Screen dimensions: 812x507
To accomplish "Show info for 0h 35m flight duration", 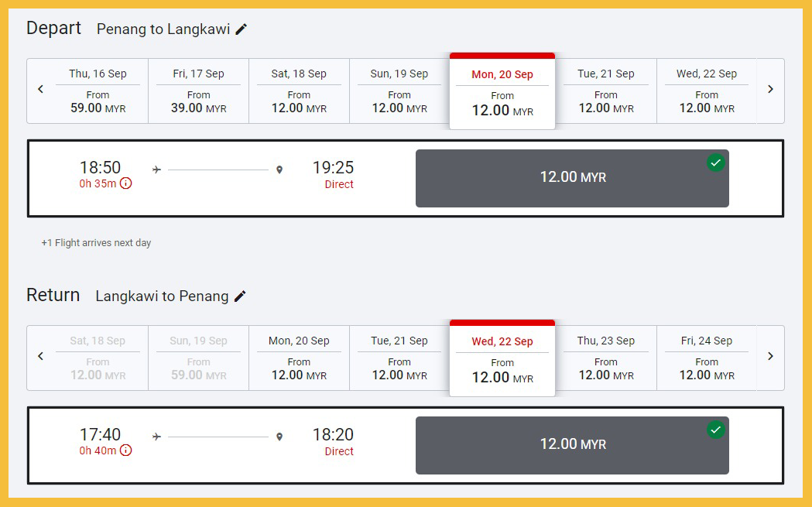I will (125, 183).
